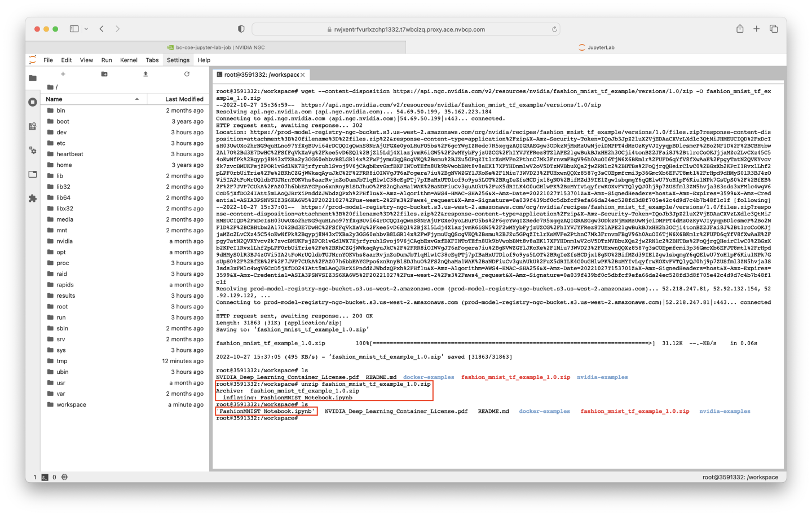Viewport: 812px width, 516px height.
Task: Create a new folder in file browser
Action: (103, 74)
